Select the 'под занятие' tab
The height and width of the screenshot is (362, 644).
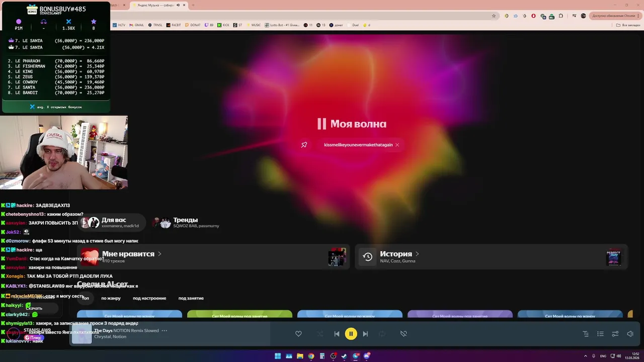coord(191,298)
